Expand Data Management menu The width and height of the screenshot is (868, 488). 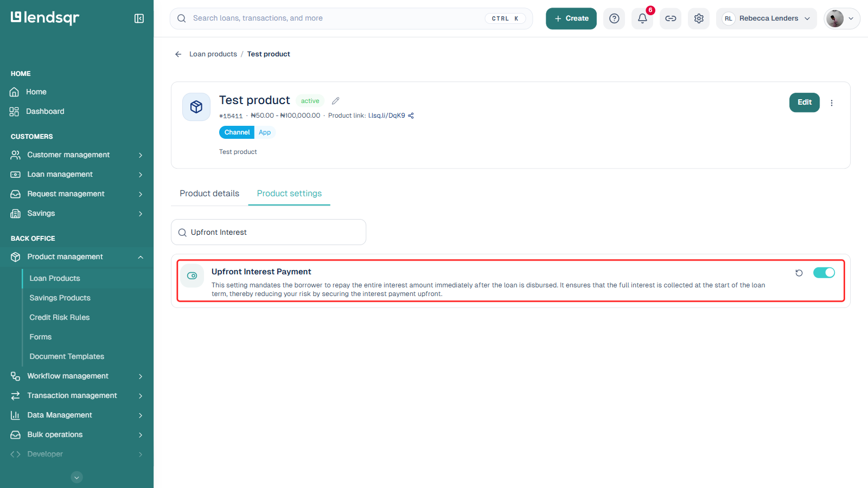76,415
